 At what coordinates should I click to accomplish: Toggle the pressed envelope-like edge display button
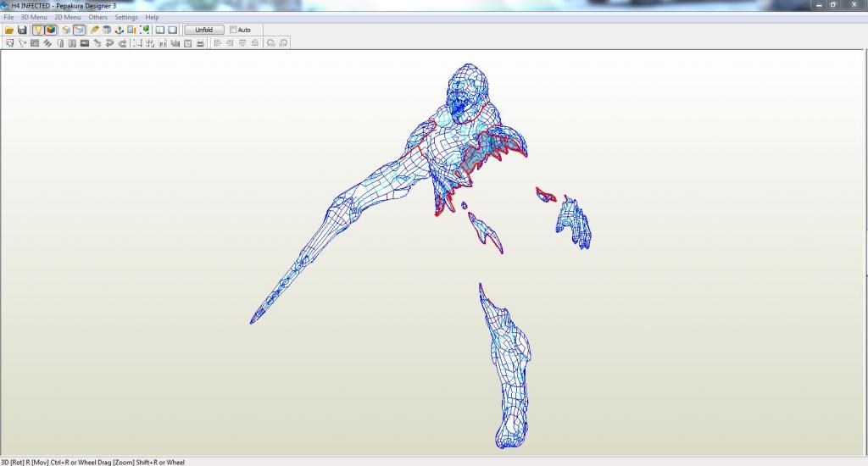pos(79,30)
